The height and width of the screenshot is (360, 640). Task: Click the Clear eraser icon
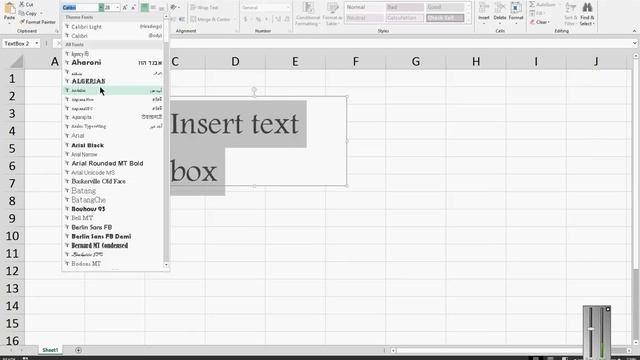click(532, 22)
